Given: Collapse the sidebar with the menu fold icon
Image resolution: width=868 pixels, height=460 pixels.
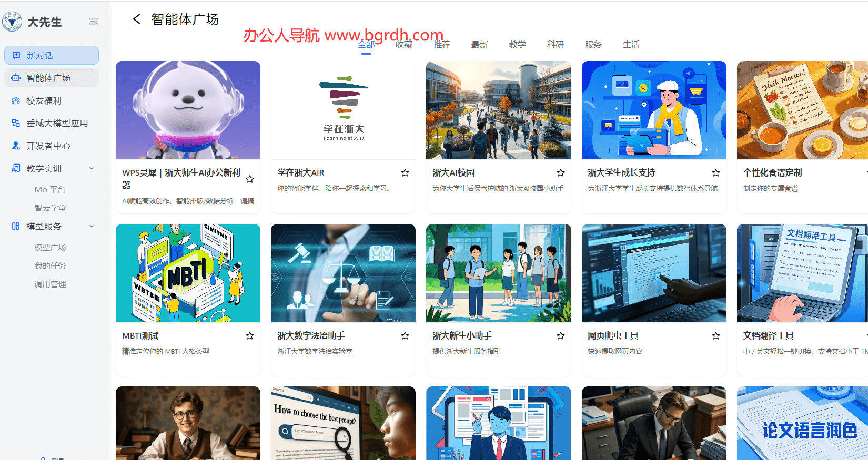Looking at the screenshot, I should (94, 22).
